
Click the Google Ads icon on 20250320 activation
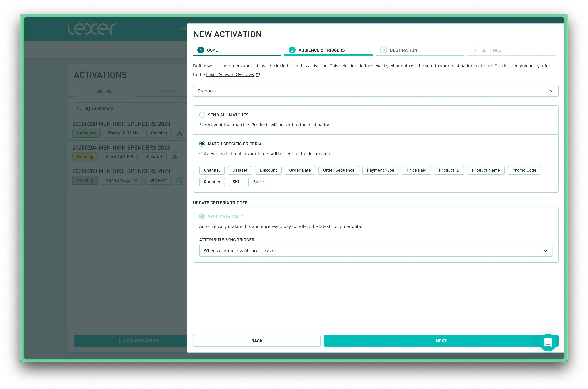pyautogui.click(x=179, y=133)
